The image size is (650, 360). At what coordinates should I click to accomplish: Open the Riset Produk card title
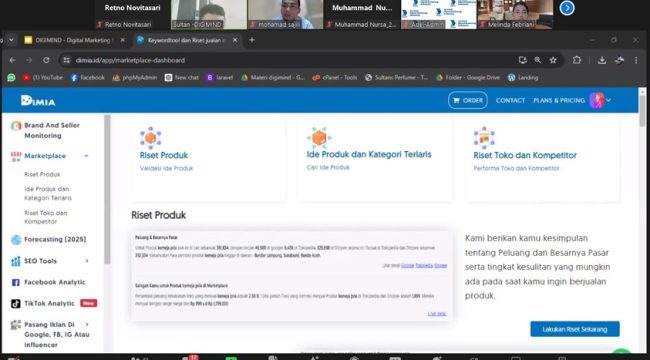(x=164, y=155)
